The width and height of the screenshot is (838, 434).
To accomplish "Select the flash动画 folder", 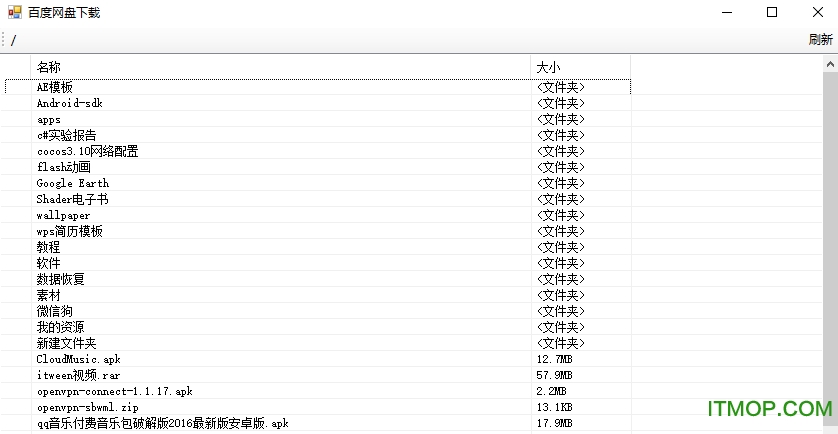I will click(x=64, y=167).
